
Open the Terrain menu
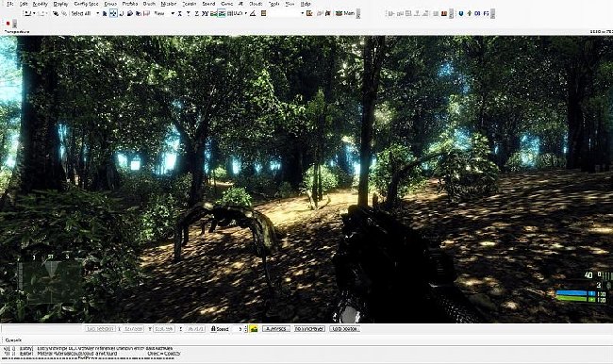[190, 4]
